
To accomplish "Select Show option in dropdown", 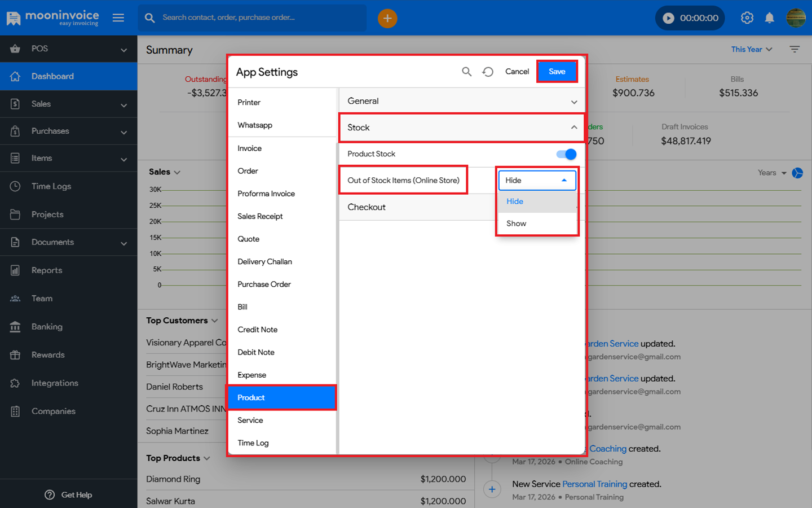I will pos(516,224).
